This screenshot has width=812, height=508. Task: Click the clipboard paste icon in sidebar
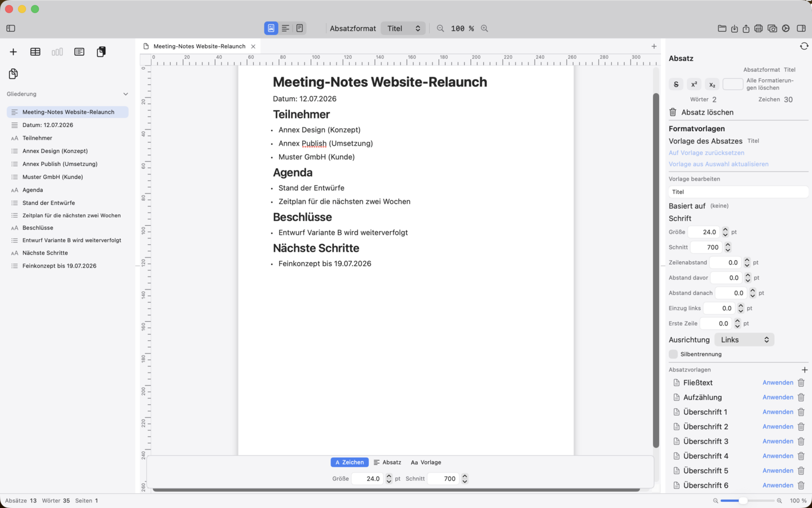click(101, 52)
